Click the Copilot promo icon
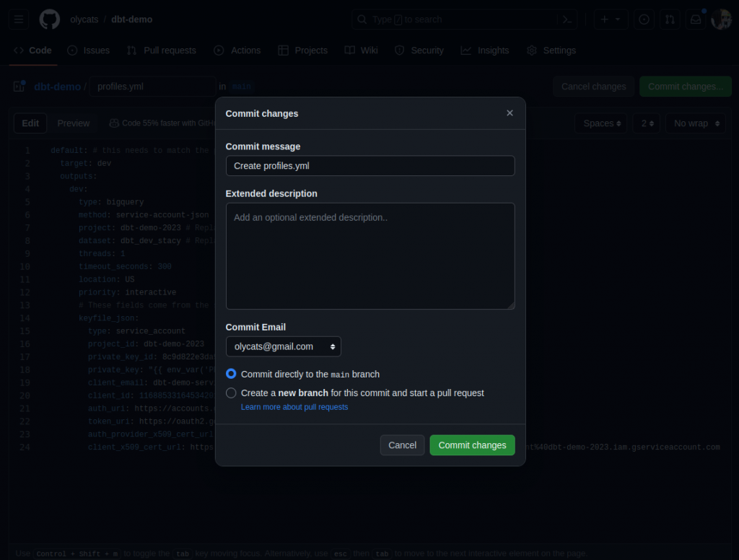Image resolution: width=739 pixels, height=560 pixels. coord(113,123)
